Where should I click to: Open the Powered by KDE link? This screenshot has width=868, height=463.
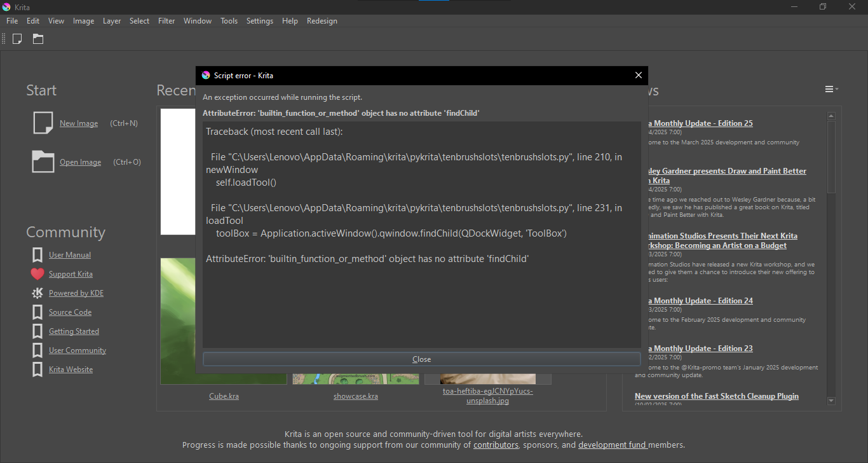[x=76, y=293]
